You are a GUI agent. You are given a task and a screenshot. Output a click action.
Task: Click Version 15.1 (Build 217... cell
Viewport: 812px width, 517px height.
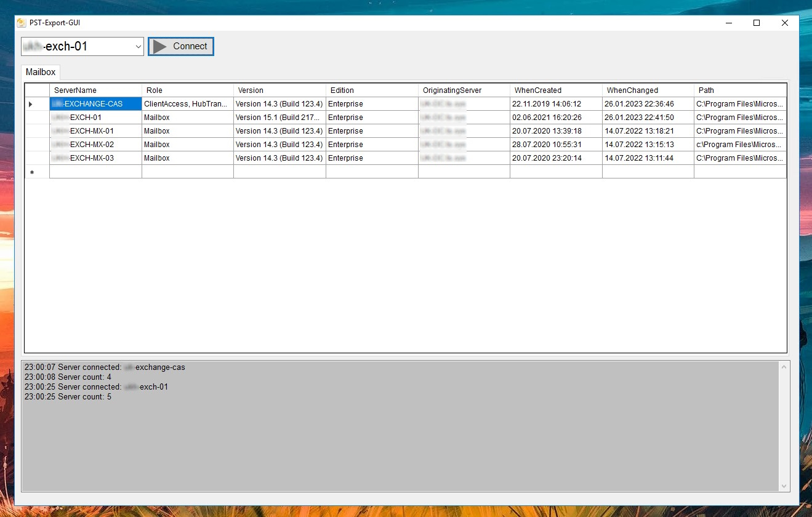[279, 118]
